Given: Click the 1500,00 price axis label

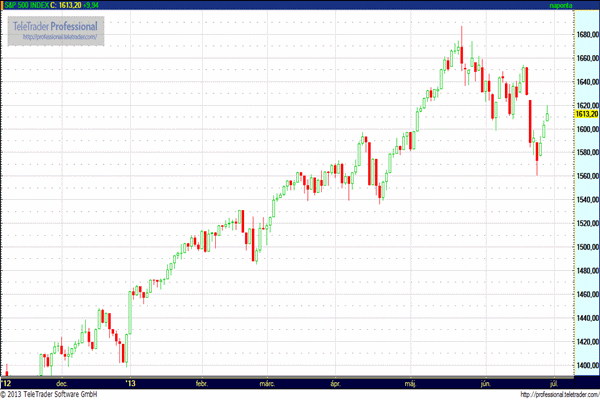Looking at the screenshot, I should [x=586, y=247].
